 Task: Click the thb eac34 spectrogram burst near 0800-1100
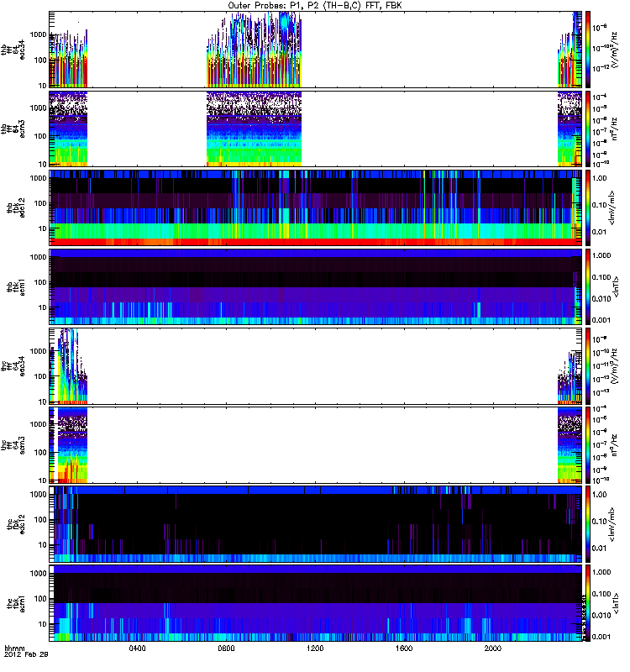[x=255, y=50]
